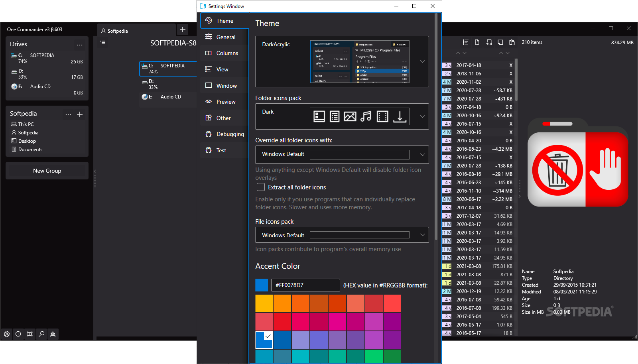Click the Softpedia folder preview thumbnail

[x=578, y=163]
